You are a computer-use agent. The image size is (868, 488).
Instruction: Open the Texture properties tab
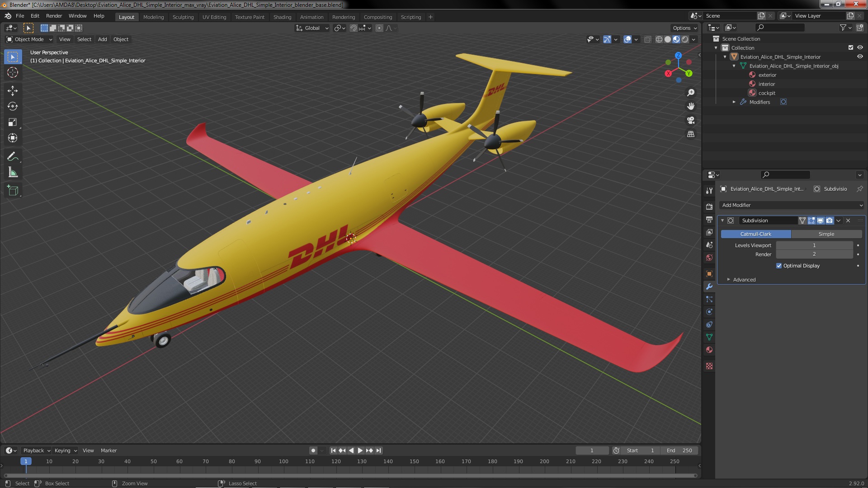[x=709, y=366]
